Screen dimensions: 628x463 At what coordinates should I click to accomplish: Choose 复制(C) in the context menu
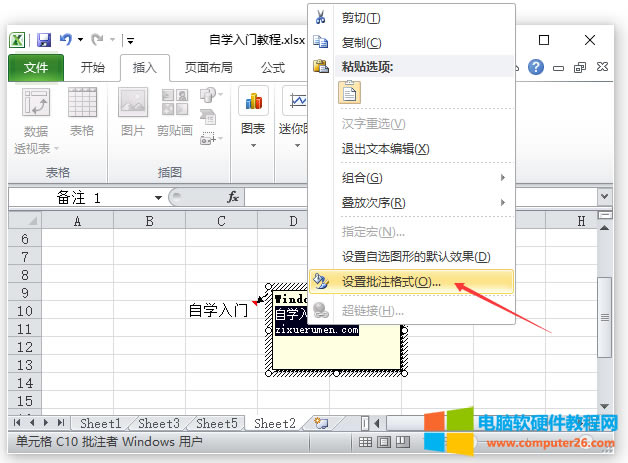tap(411, 42)
